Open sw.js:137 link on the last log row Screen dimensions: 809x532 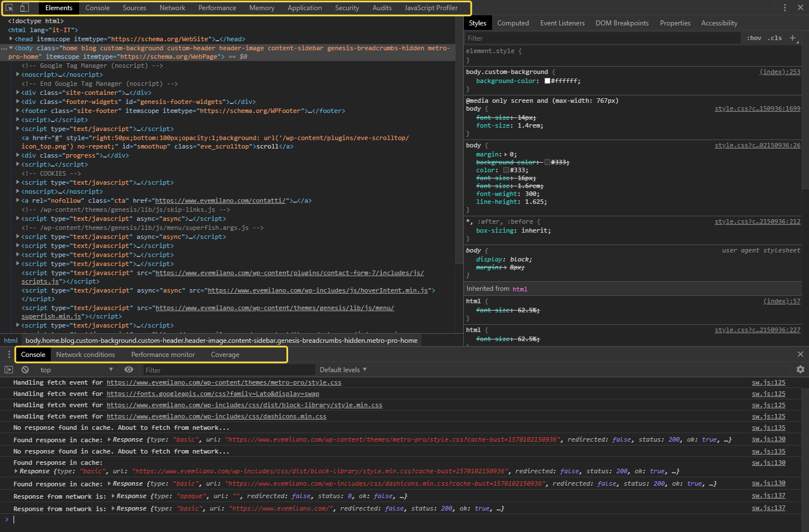click(x=768, y=508)
